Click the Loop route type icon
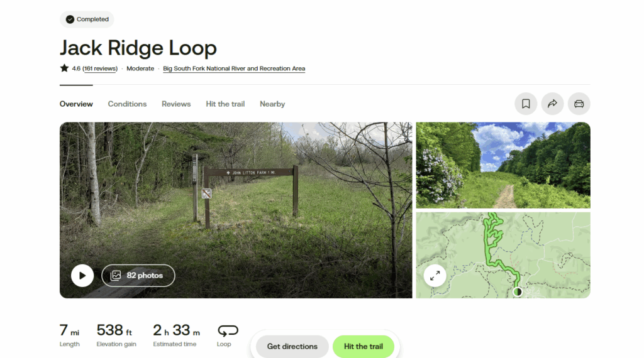Viewport: 644px width, 358px height. 228,330
